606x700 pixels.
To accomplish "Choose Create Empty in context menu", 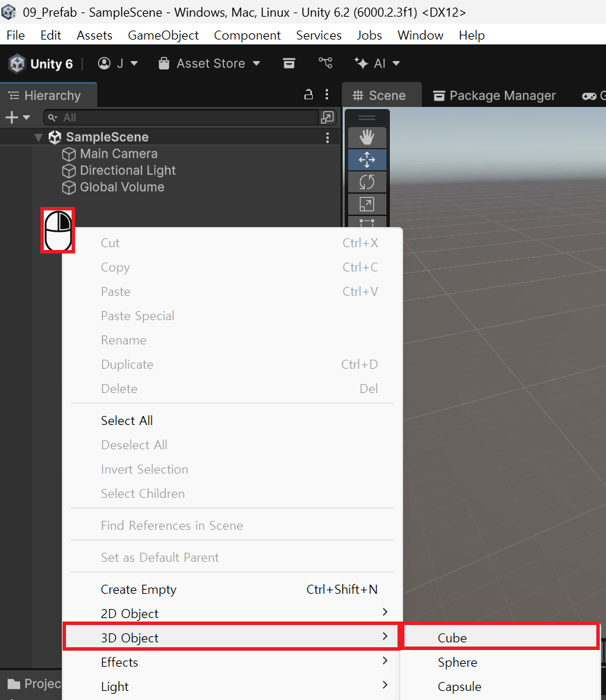I will [232, 590].
